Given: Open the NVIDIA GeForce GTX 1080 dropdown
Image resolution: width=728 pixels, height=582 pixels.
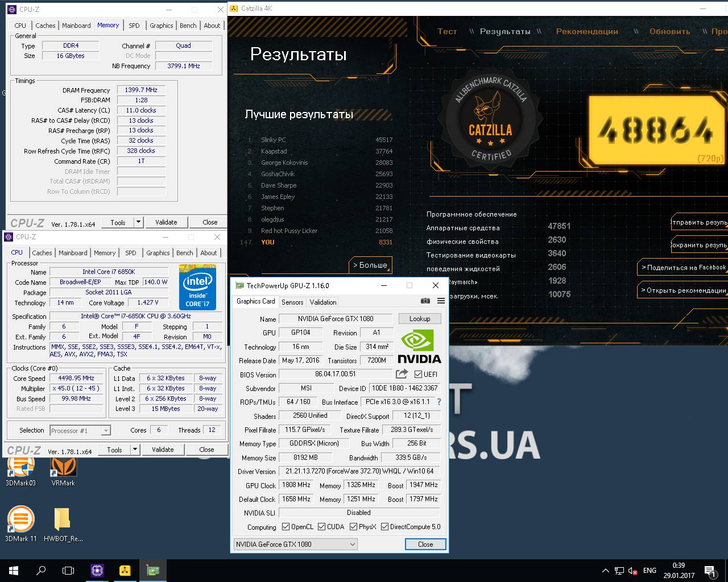Looking at the screenshot, I should click(295, 544).
